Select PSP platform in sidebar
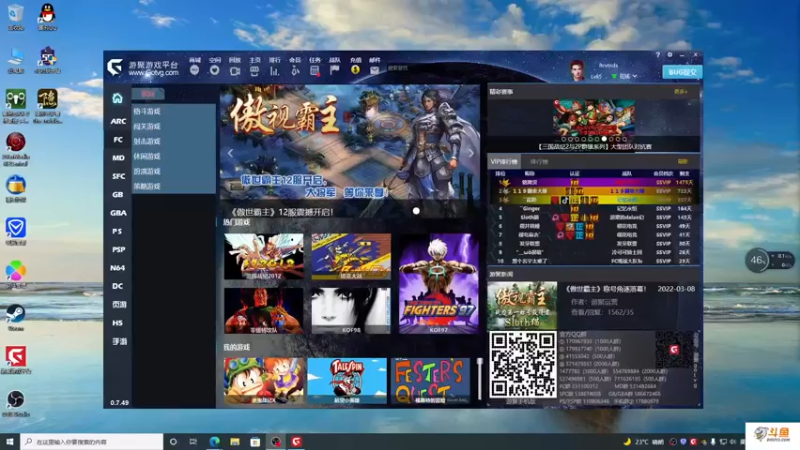This screenshot has width=800, height=450. (118, 249)
